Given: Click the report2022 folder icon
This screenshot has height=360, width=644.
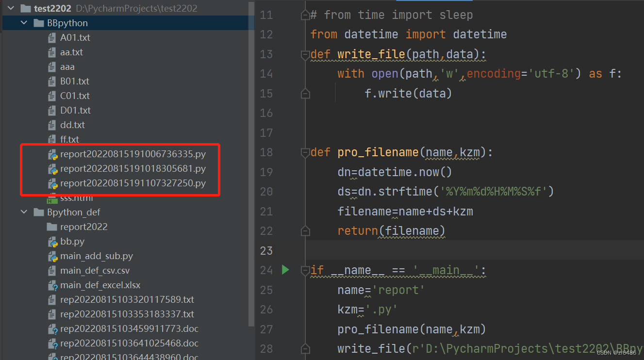Looking at the screenshot, I should point(52,227).
